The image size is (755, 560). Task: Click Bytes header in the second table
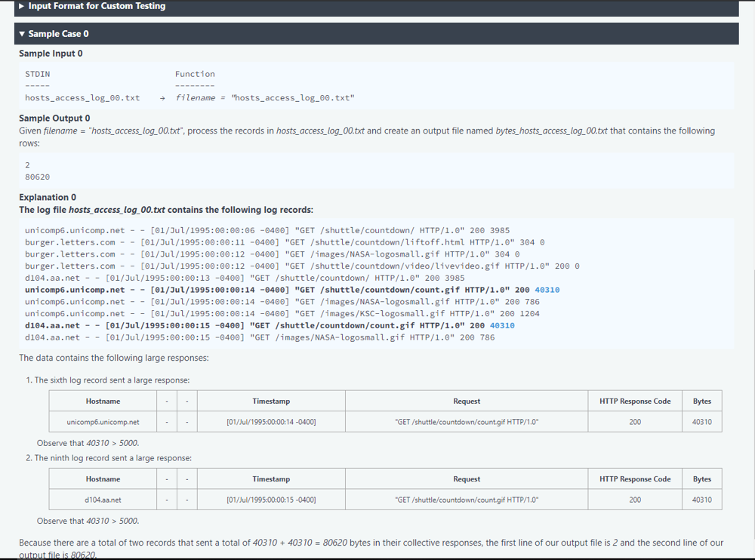[x=701, y=479]
